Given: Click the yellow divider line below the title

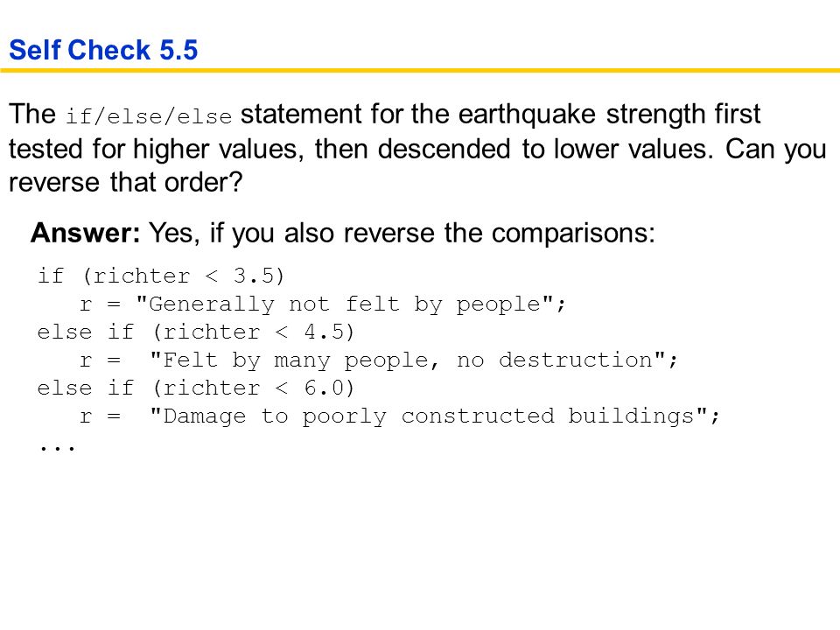Looking at the screenshot, I should 420,70.
